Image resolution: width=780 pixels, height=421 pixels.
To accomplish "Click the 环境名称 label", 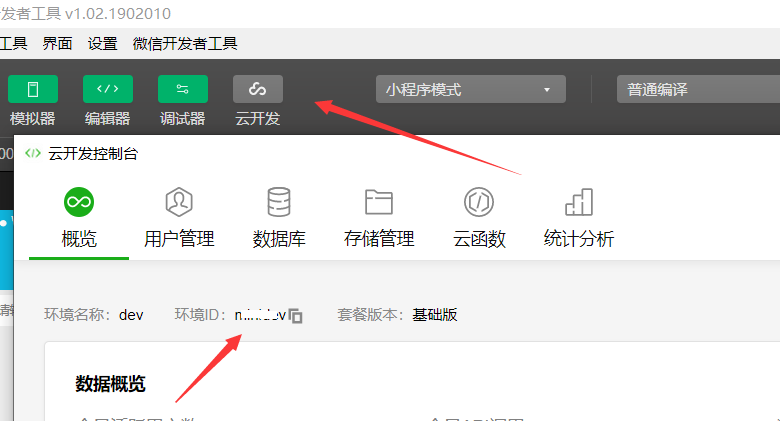I will (78, 315).
